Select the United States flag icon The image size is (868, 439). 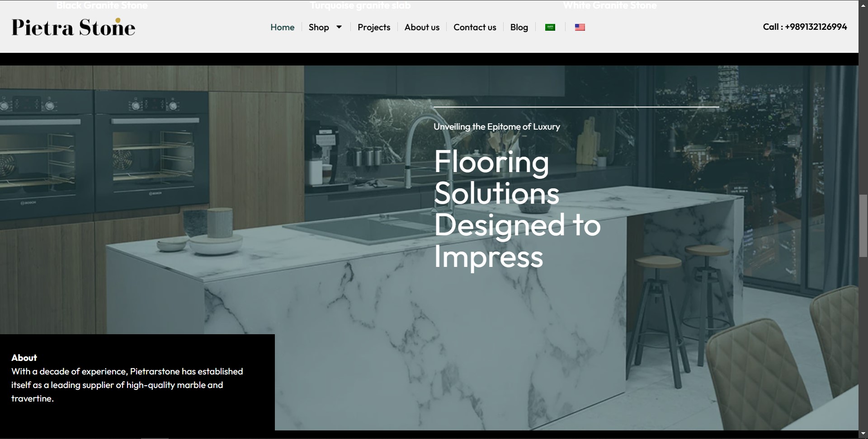coord(580,27)
